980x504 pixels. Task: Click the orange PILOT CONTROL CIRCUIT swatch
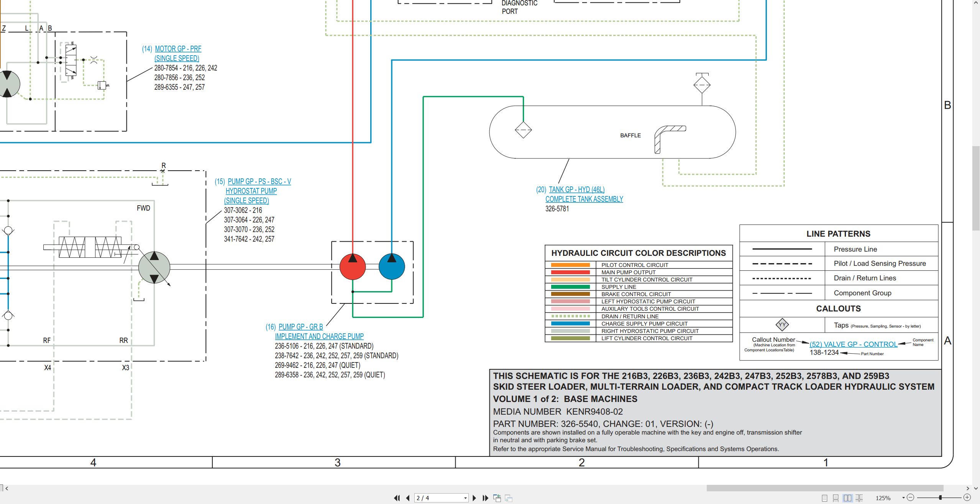570,265
